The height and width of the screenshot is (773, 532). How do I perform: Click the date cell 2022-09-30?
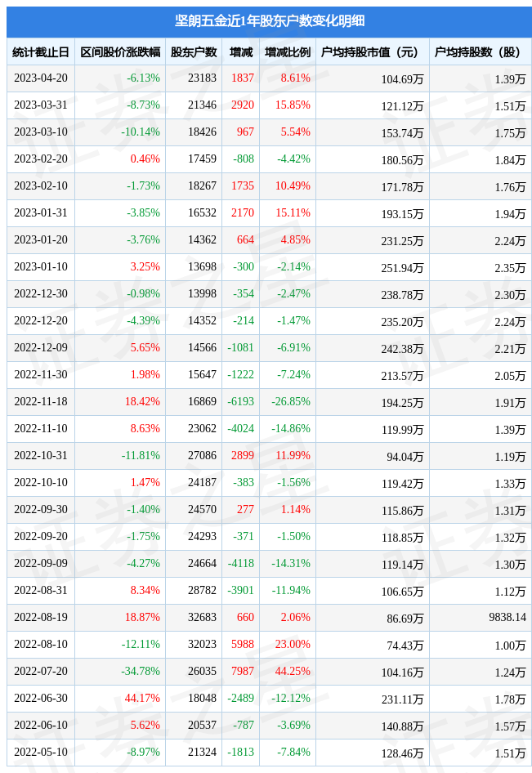click(x=41, y=509)
